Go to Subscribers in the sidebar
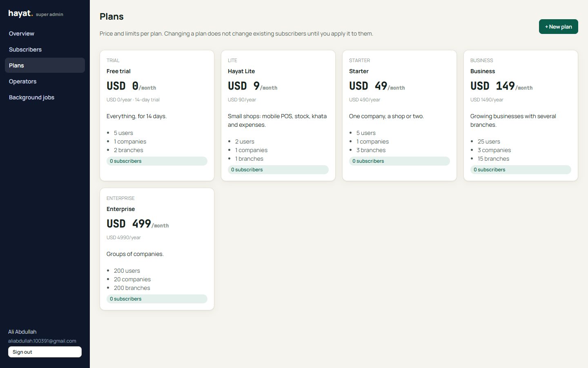The image size is (588, 368). (x=45, y=49)
